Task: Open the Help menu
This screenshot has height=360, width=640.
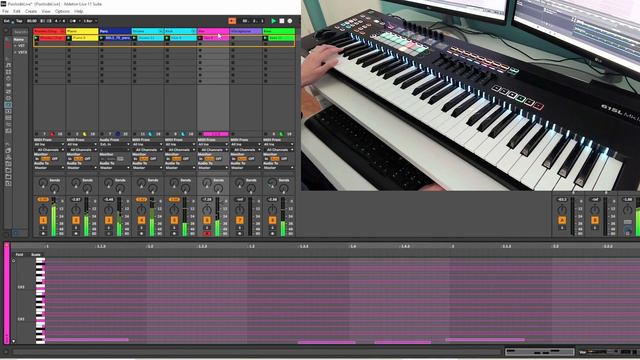Action: point(78,11)
